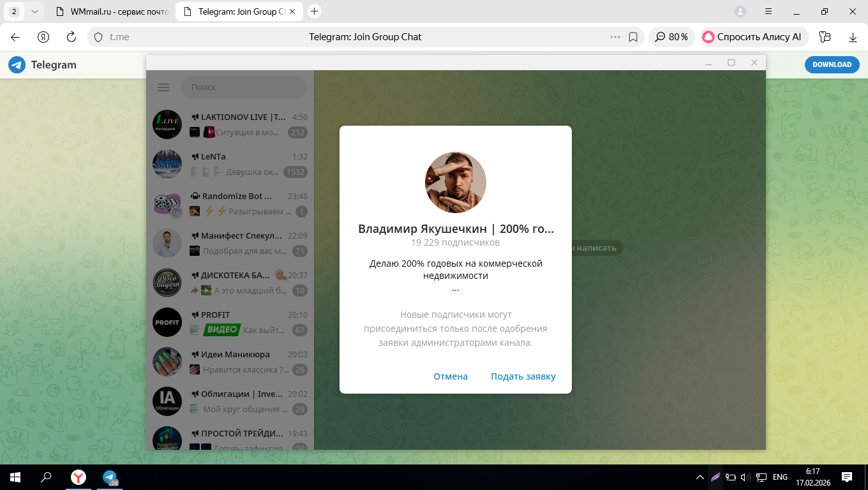Switch to the Telegram: Join Group Chat tab

click(239, 11)
